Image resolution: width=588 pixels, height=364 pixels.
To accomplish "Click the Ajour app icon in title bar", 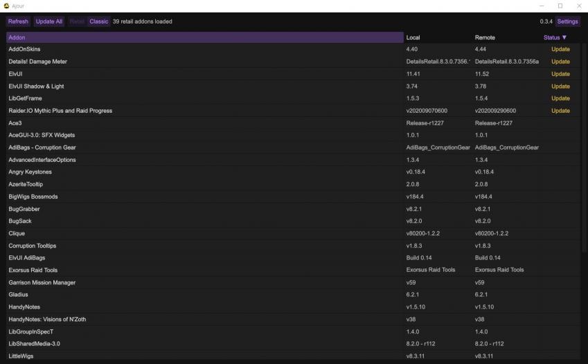I will pyautogui.click(x=6, y=6).
